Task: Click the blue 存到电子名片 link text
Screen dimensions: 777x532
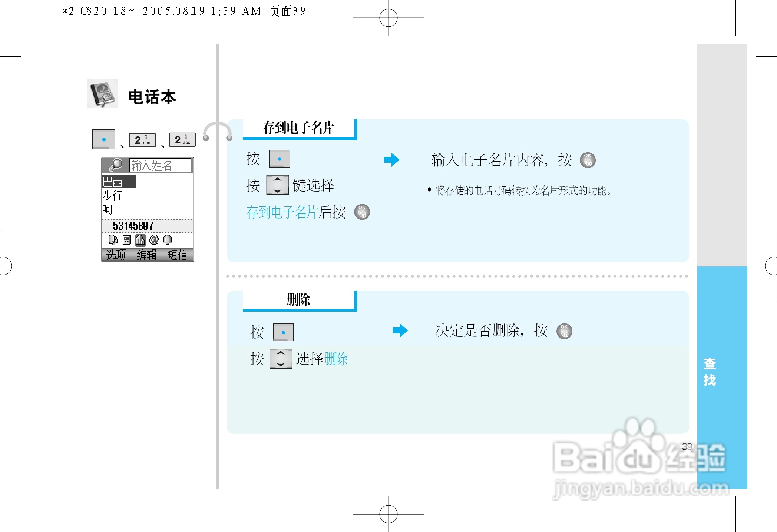Action: pyautogui.click(x=282, y=212)
